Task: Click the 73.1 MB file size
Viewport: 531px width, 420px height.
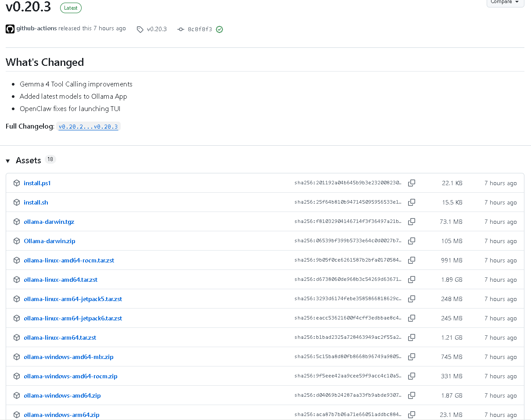Action: (451, 222)
